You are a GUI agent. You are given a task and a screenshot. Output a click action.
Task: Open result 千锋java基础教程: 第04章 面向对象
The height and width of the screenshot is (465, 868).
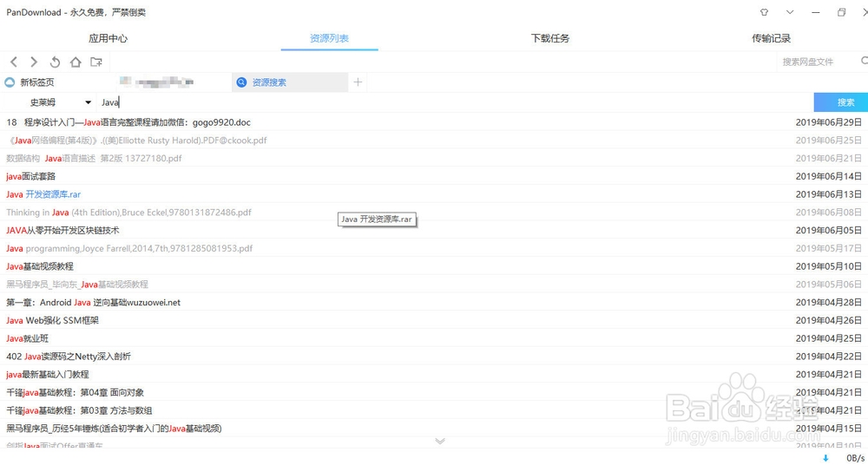click(434, 392)
